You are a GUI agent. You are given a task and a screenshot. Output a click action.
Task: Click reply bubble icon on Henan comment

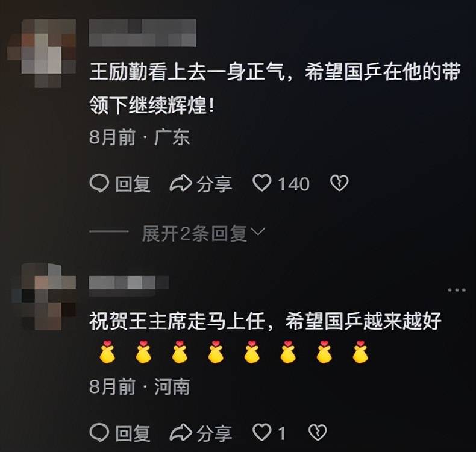coord(99,432)
